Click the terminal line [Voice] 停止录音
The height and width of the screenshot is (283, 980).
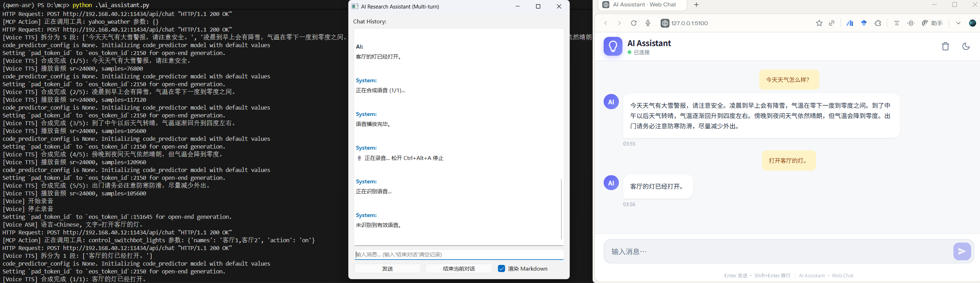tap(28, 209)
